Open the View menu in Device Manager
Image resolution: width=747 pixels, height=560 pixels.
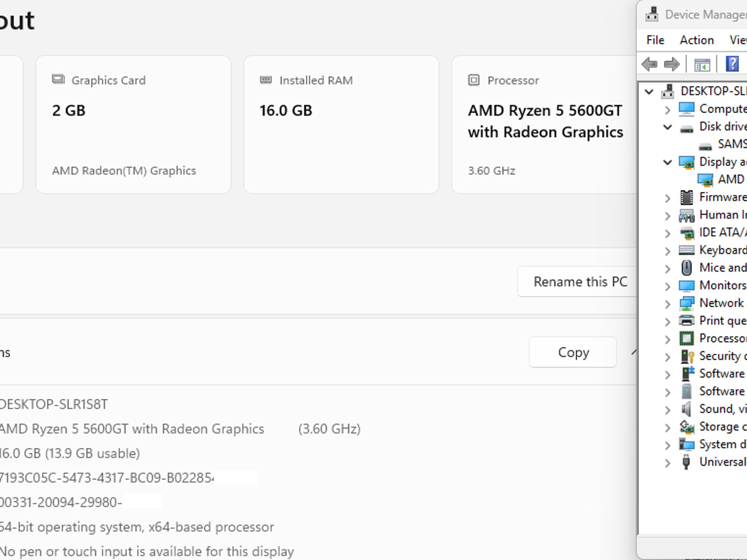pos(738,40)
